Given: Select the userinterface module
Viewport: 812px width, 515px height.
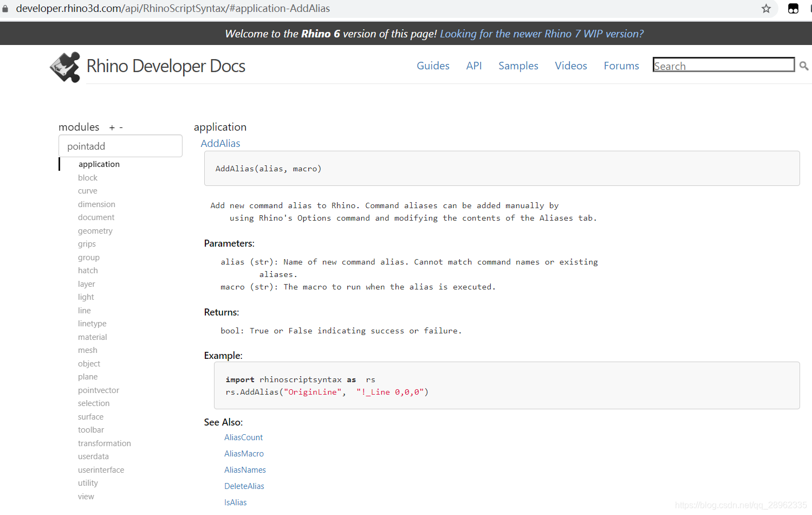Looking at the screenshot, I should tap(101, 470).
